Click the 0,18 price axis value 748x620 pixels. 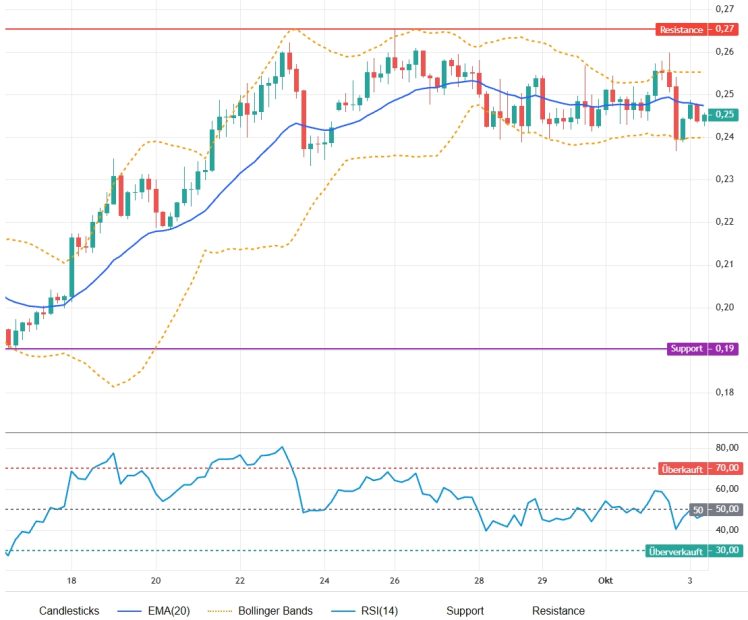pyautogui.click(x=725, y=392)
